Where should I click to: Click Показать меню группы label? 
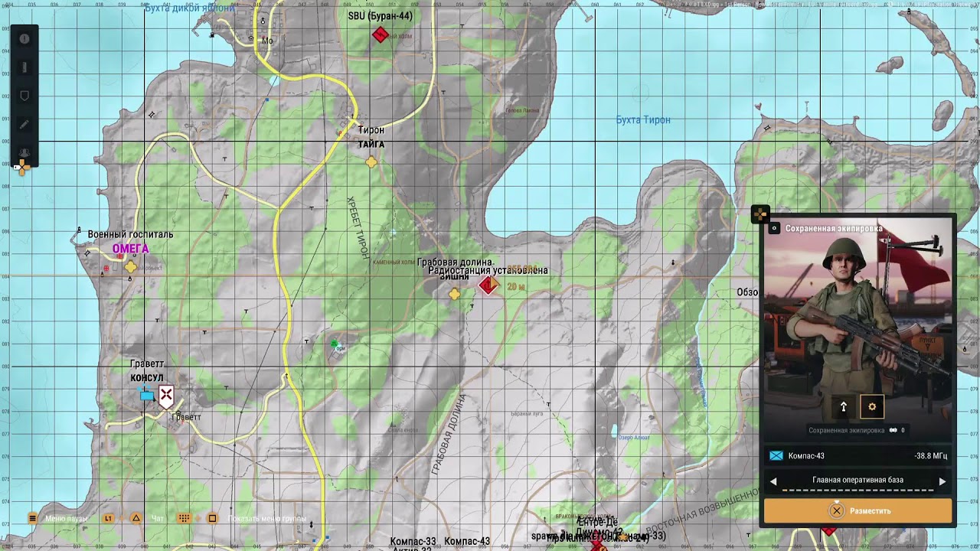[x=266, y=518]
